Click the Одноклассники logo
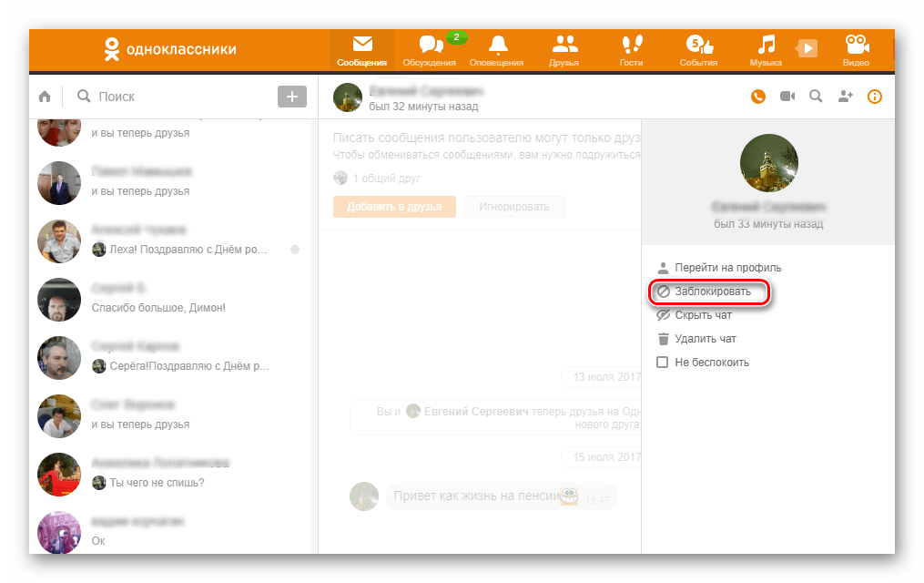This screenshot has height=583, width=924. pos(169,49)
